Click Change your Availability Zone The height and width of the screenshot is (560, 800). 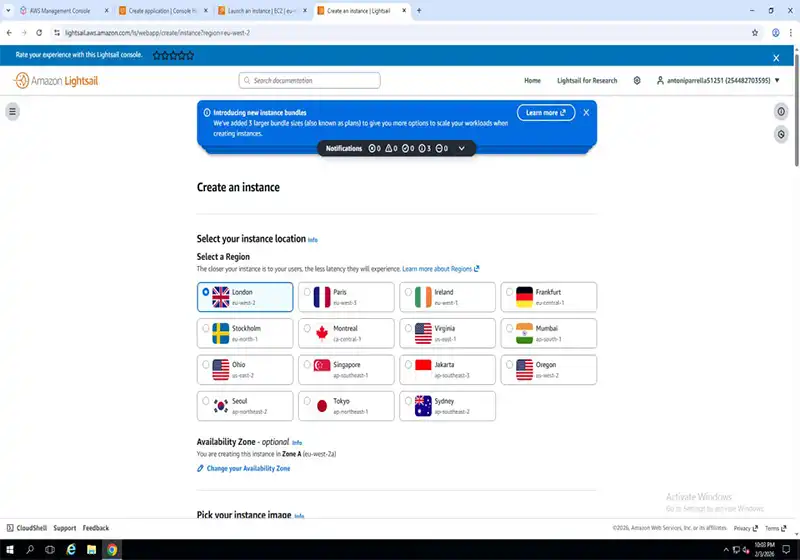(x=243, y=468)
